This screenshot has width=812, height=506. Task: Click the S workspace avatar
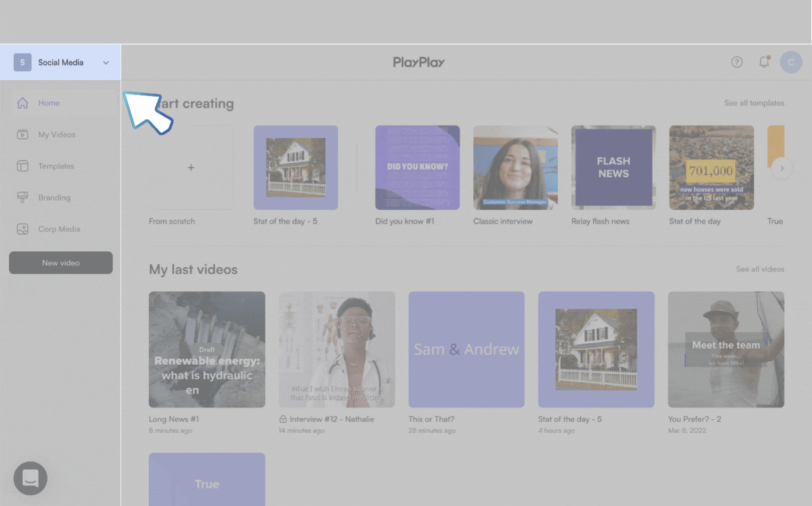coord(23,62)
